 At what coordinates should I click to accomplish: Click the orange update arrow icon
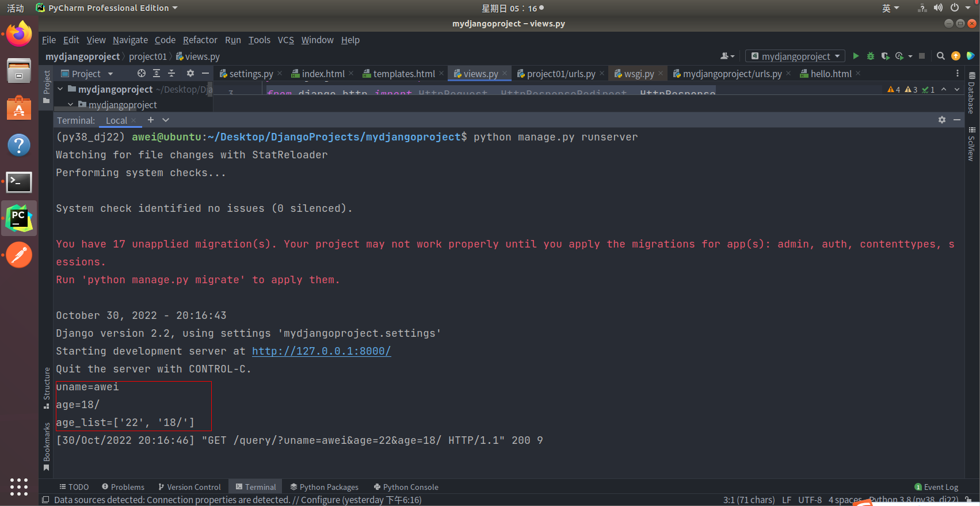tap(956, 56)
